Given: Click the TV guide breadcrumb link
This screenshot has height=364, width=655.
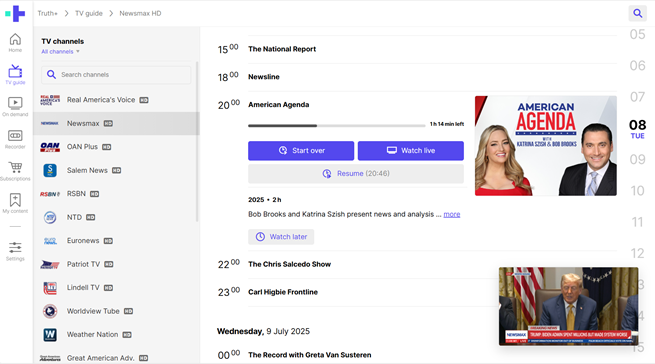Looking at the screenshot, I should [x=89, y=13].
